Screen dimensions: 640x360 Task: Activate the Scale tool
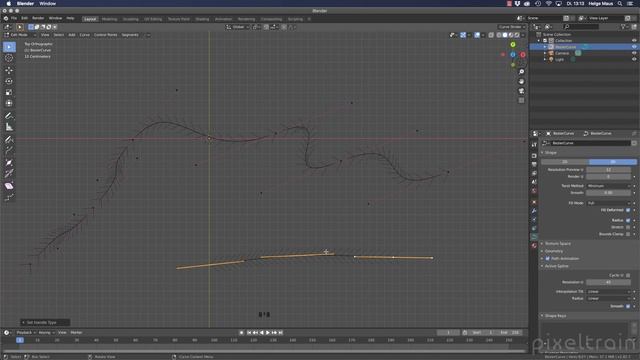coord(9,92)
